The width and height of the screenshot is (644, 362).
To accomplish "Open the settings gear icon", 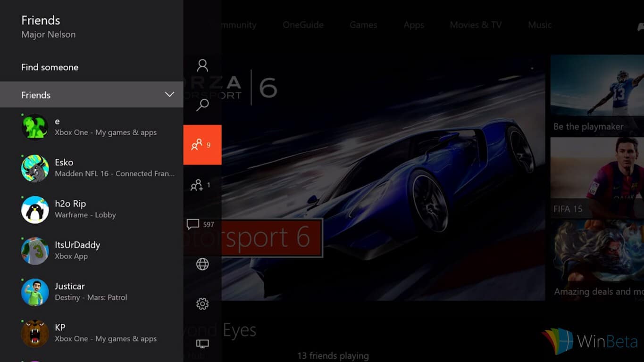I will point(202,304).
